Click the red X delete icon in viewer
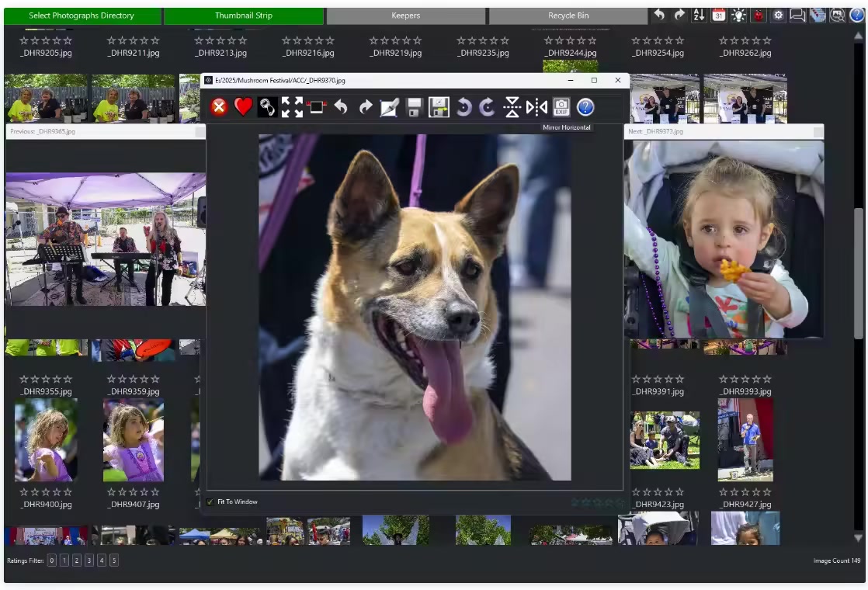Image resolution: width=868 pixels, height=590 pixels. pos(219,107)
